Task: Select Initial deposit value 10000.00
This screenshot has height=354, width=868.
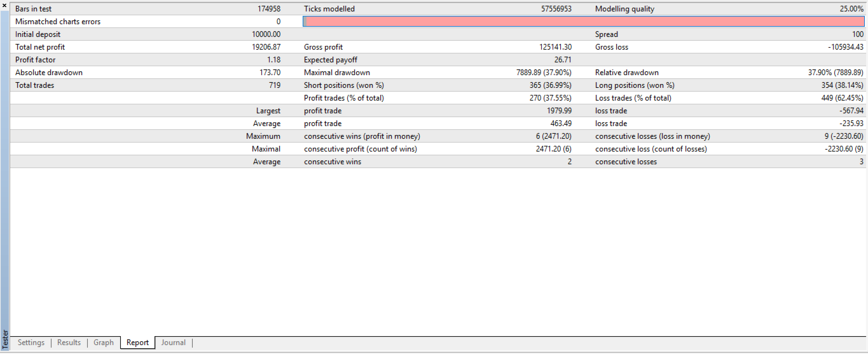Action: 266,34
